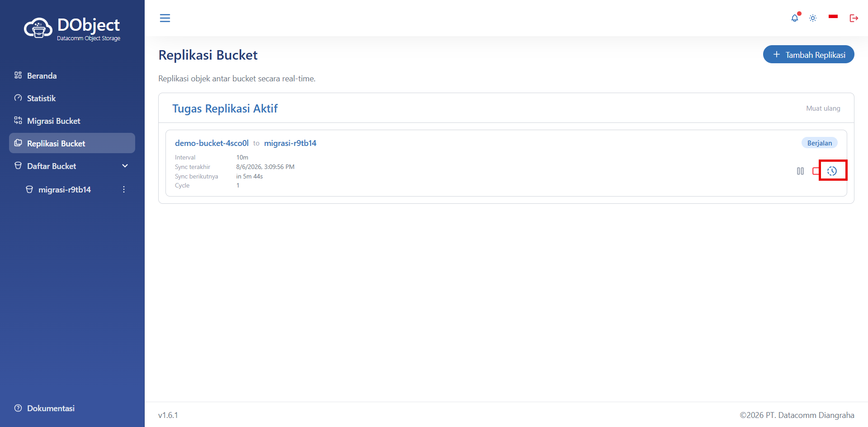Viewport: 868px width, 427px height.
Task: Open the notifications bell
Action: tap(795, 18)
